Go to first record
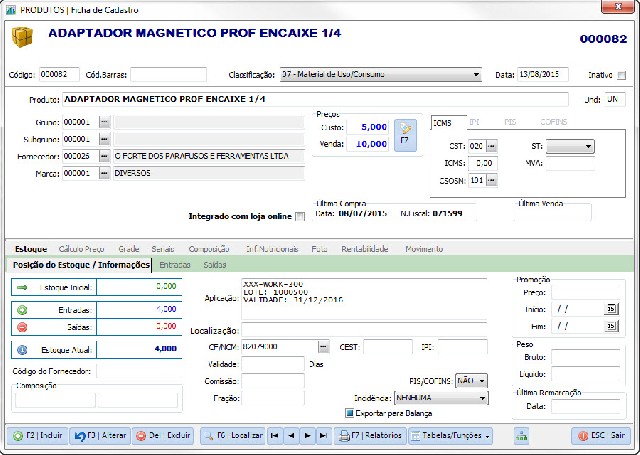The height and width of the screenshot is (455, 640). [275, 436]
